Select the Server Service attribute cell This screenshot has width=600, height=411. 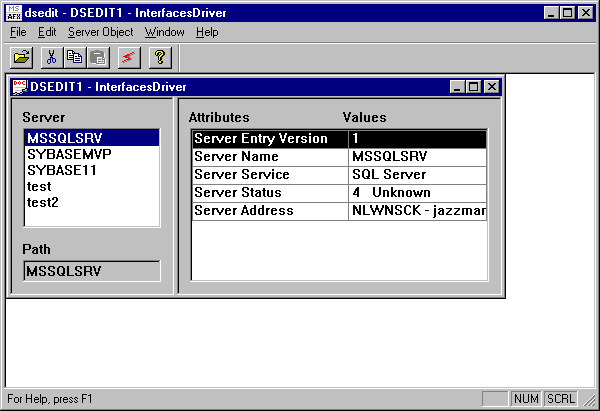[270, 175]
